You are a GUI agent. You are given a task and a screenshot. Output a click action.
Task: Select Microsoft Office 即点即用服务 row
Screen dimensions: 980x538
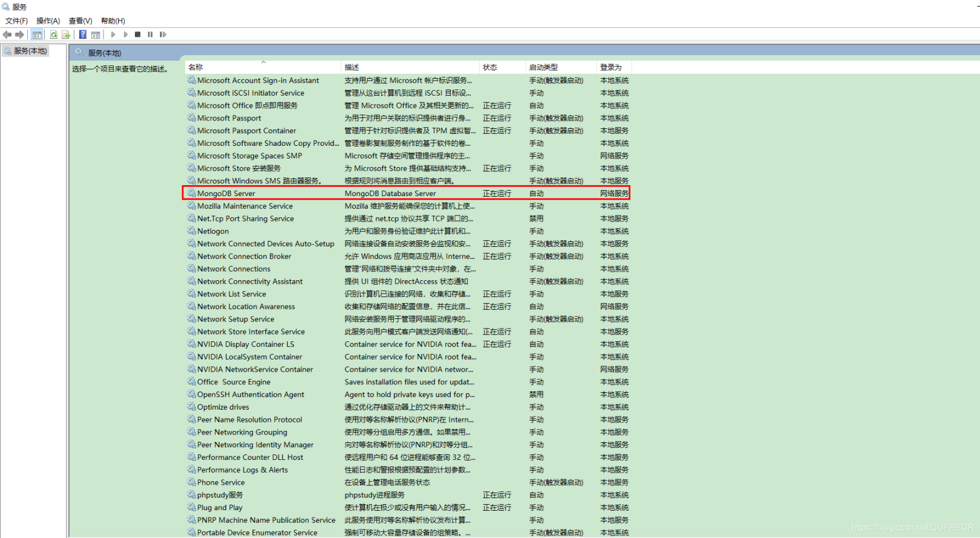pos(247,105)
